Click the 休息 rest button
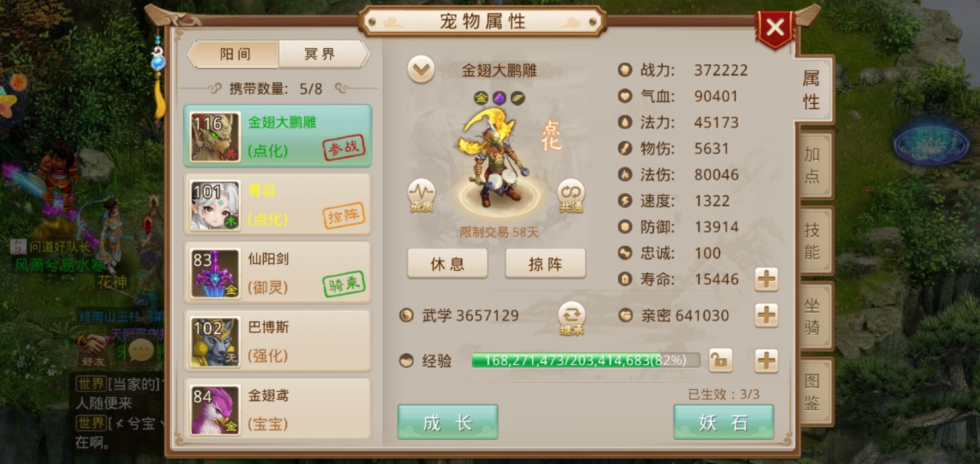The height and width of the screenshot is (464, 980). tap(447, 264)
